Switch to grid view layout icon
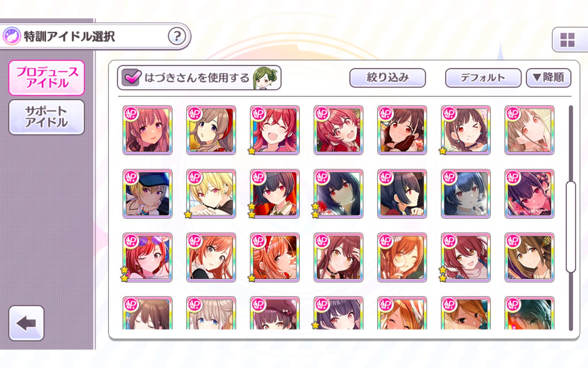 point(568,40)
